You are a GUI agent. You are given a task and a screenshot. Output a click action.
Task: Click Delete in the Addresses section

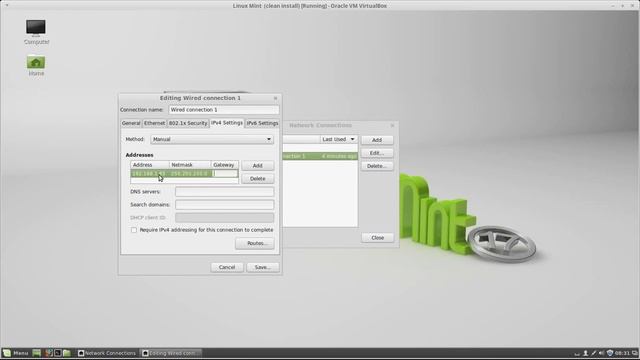pyautogui.click(x=258, y=179)
